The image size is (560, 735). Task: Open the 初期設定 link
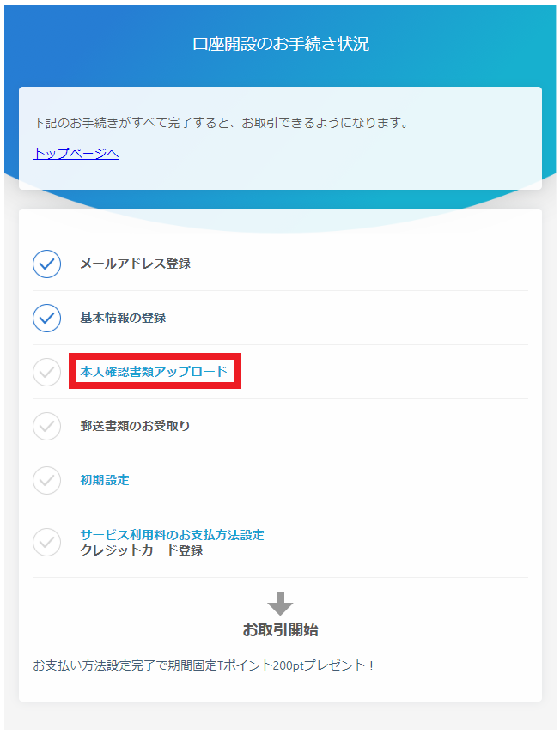(x=105, y=480)
